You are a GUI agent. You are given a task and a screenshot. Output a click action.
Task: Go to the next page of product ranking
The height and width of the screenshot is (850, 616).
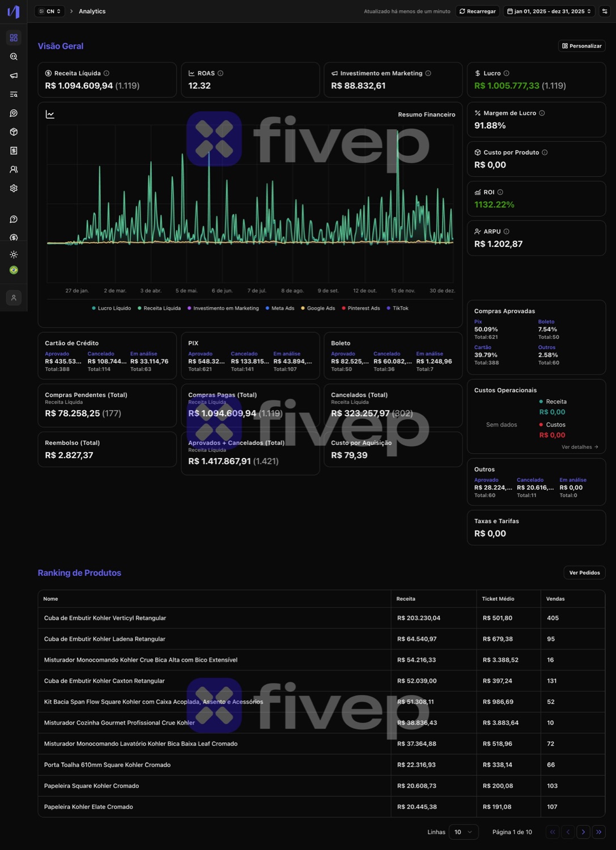583,832
